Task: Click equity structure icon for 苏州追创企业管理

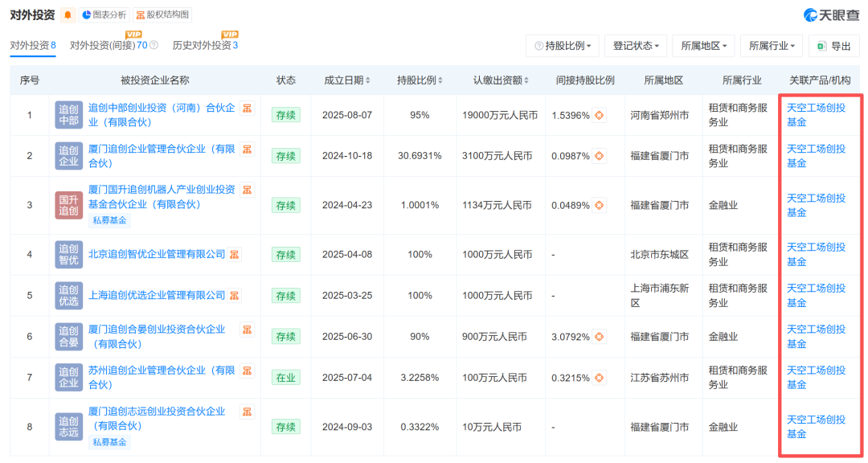Action: 248,371
